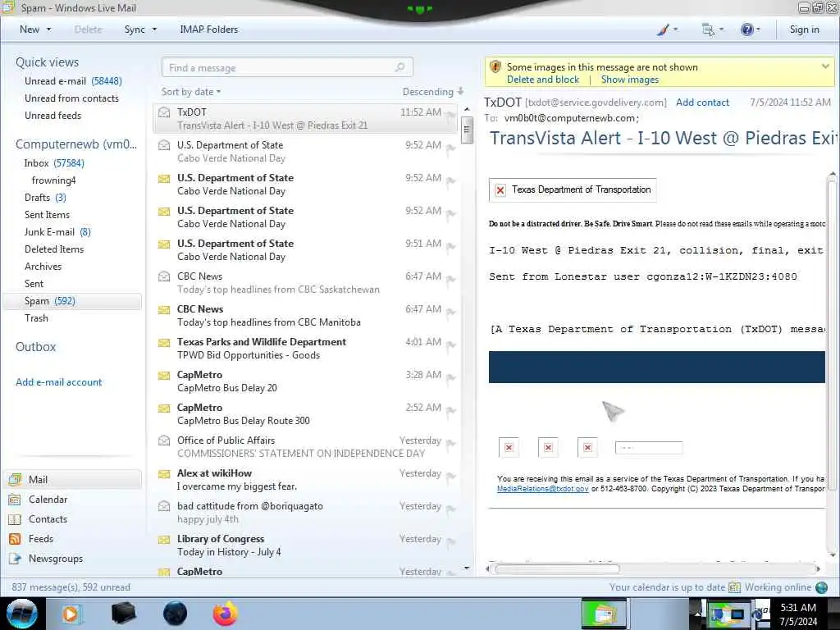Toggle Descending sort order
This screenshot has height=630, width=840.
tap(433, 92)
